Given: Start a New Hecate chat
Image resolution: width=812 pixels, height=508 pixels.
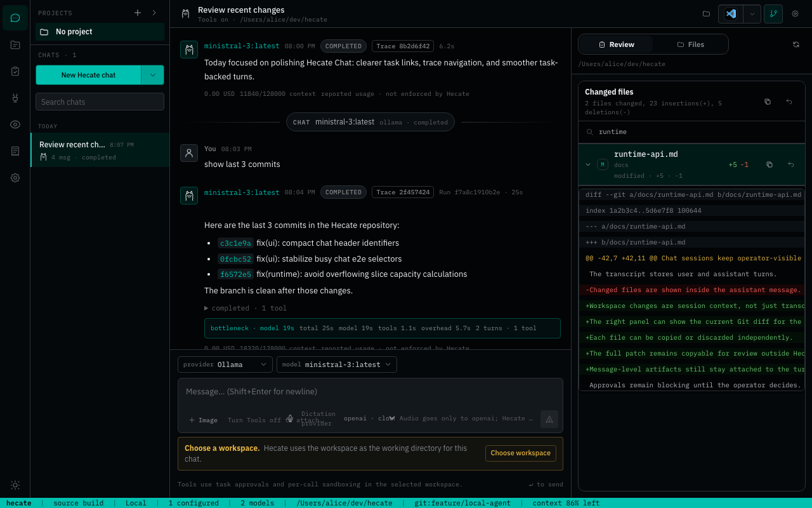Looking at the screenshot, I should pyautogui.click(x=88, y=75).
